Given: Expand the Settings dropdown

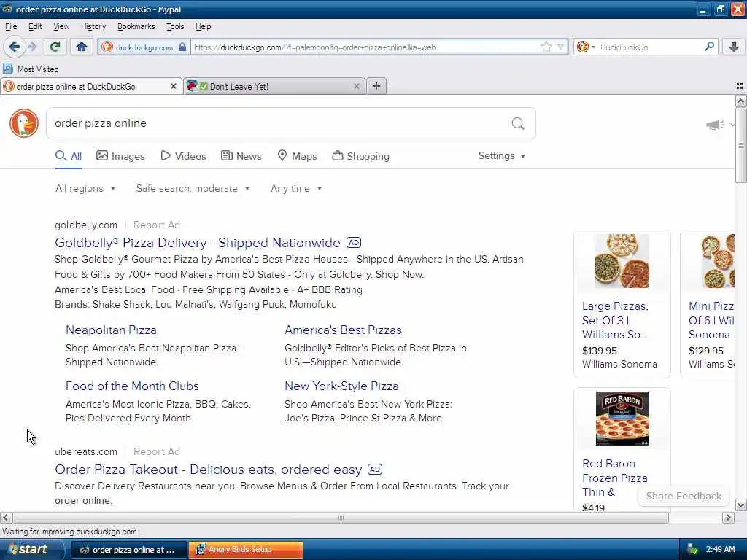Looking at the screenshot, I should (x=502, y=156).
